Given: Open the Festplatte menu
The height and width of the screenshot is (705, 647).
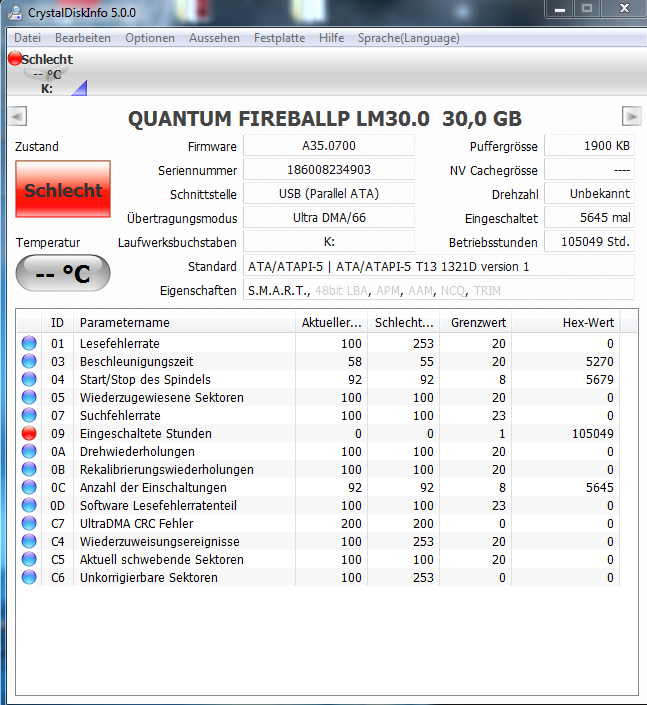Looking at the screenshot, I should pos(279,38).
